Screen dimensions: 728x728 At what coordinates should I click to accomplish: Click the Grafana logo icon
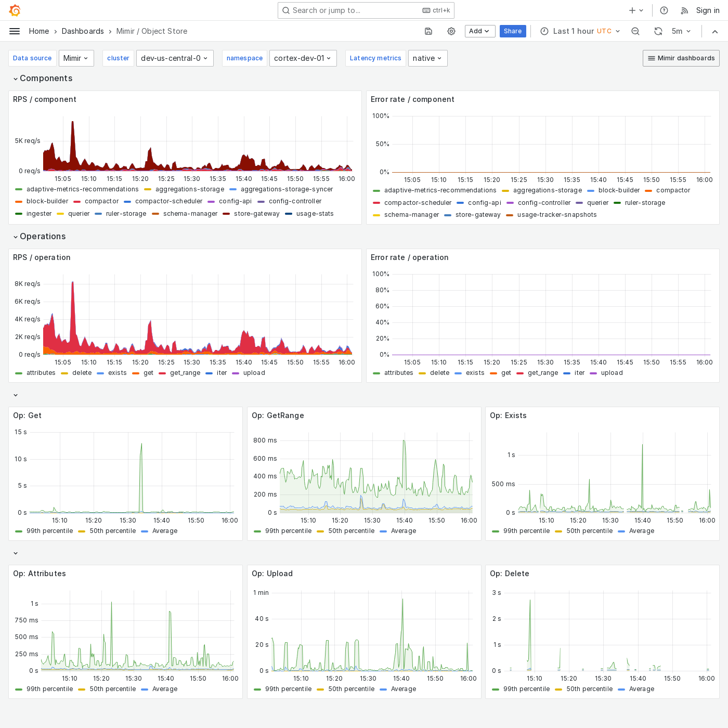coord(15,10)
